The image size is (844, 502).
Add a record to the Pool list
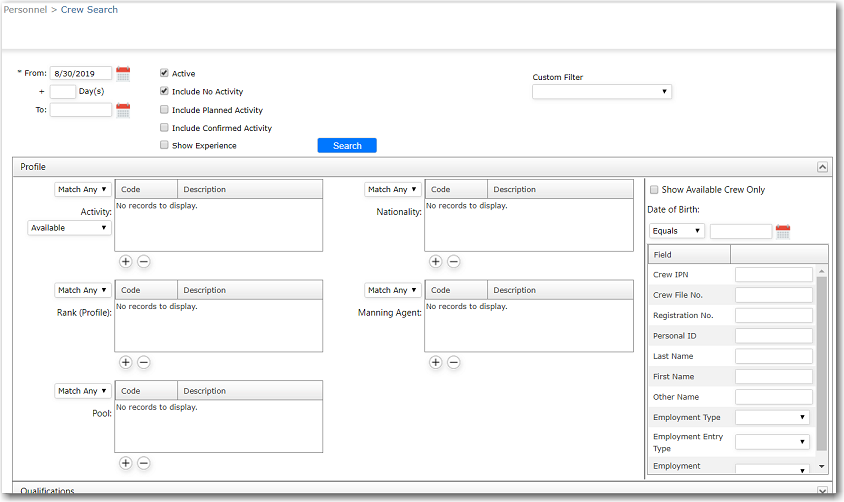[x=126, y=463]
